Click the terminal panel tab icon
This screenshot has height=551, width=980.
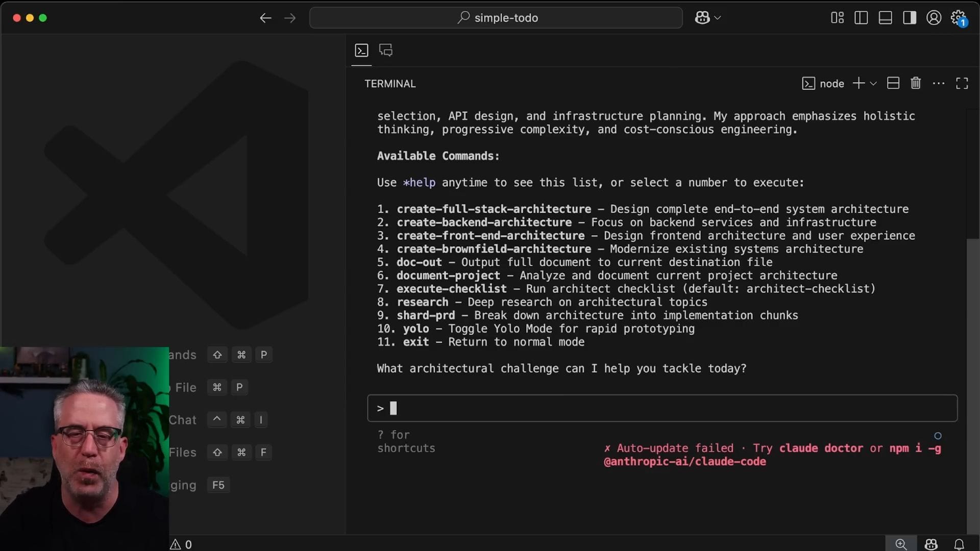click(x=361, y=51)
